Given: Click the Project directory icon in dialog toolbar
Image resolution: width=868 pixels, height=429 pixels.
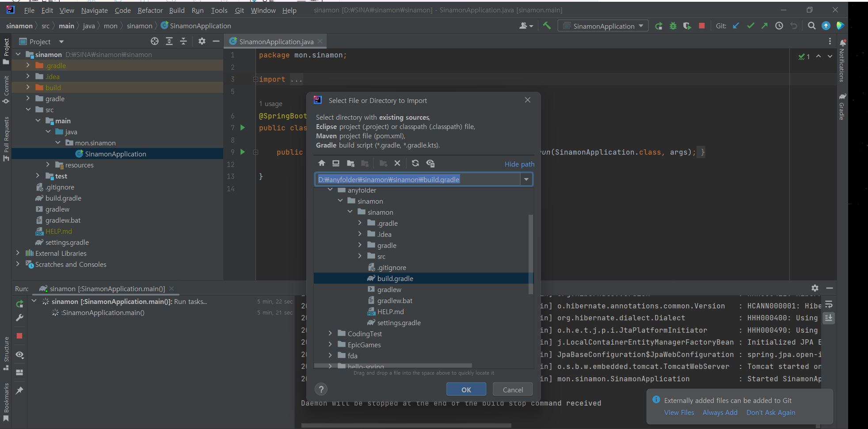Looking at the screenshot, I should [350, 163].
